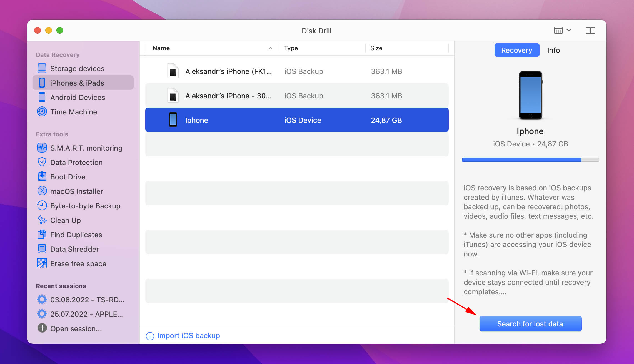
Task: Select the Iphone iOS Device row
Action: point(297,120)
